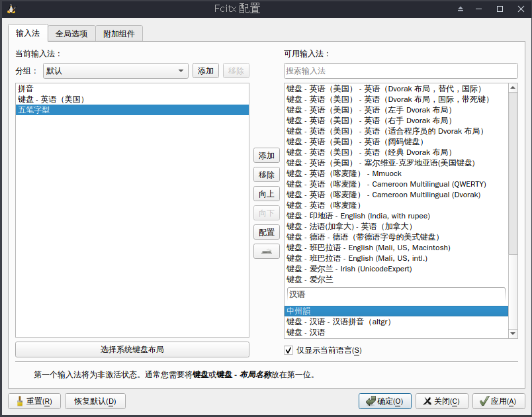Click 选择系统键盘布局 button

click(x=132, y=349)
